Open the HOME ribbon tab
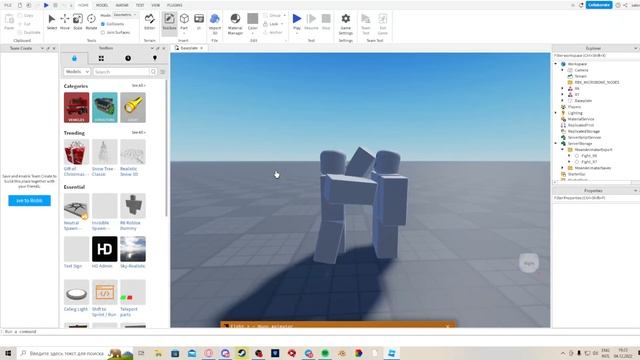 [x=83, y=5]
